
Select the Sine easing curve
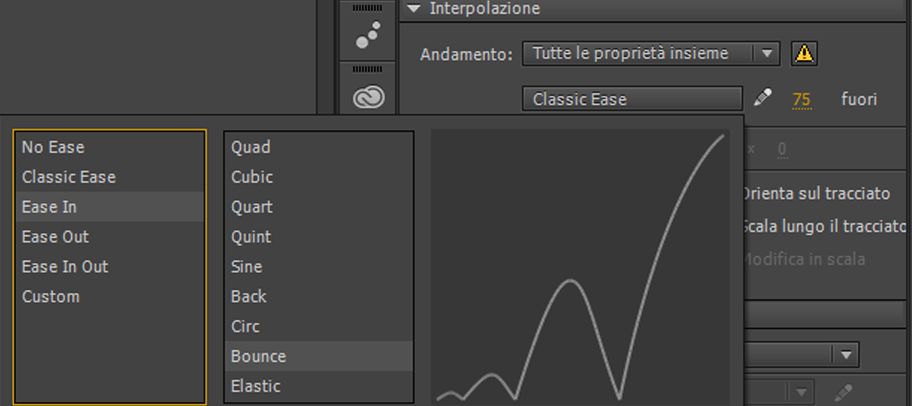click(x=247, y=267)
